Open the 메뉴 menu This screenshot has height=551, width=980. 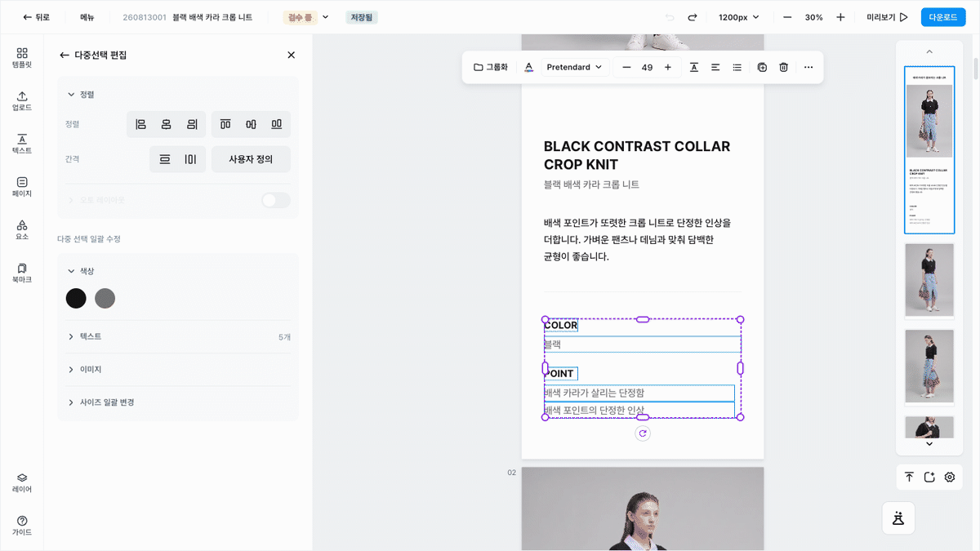click(87, 17)
